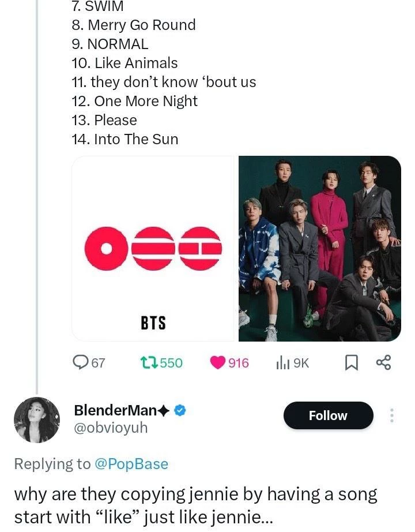Click the 916 likes count
The width and height of the screenshot is (415, 532).
[239, 363]
